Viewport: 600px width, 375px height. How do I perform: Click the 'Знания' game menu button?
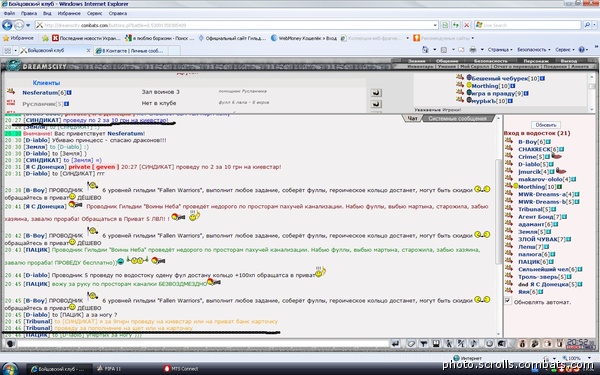416,61
